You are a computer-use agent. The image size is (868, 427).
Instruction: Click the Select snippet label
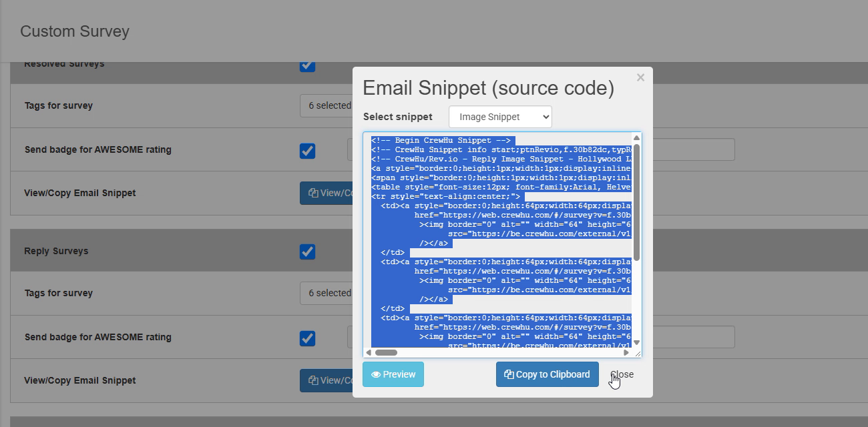pyautogui.click(x=398, y=117)
